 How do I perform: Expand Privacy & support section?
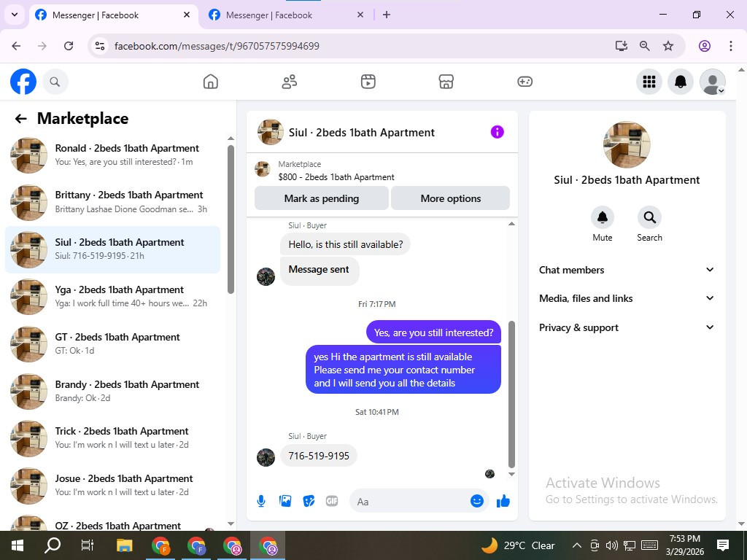point(627,327)
